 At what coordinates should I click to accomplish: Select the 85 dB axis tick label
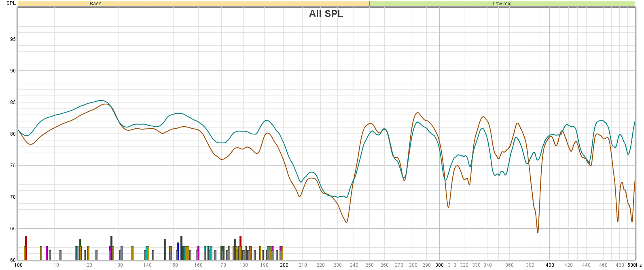[13, 102]
